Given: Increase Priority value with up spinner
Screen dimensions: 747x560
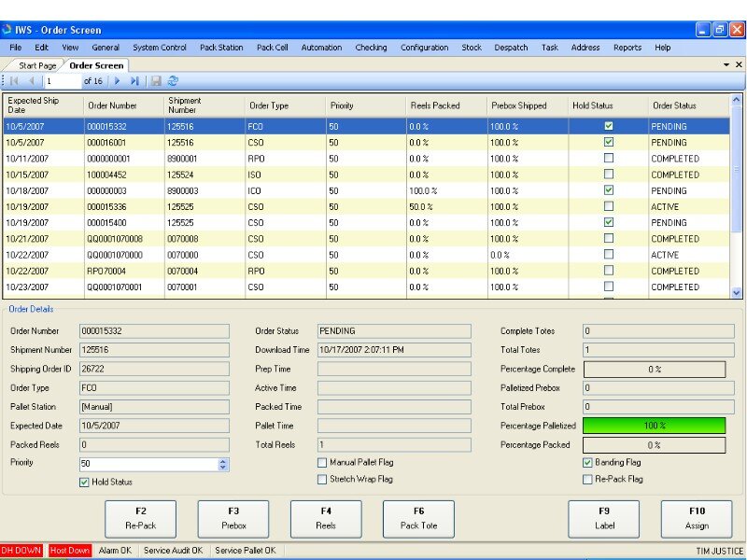Looking at the screenshot, I should (222, 460).
